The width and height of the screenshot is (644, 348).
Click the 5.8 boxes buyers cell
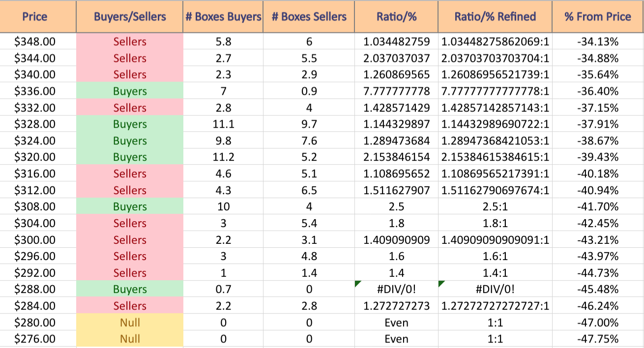pos(223,42)
